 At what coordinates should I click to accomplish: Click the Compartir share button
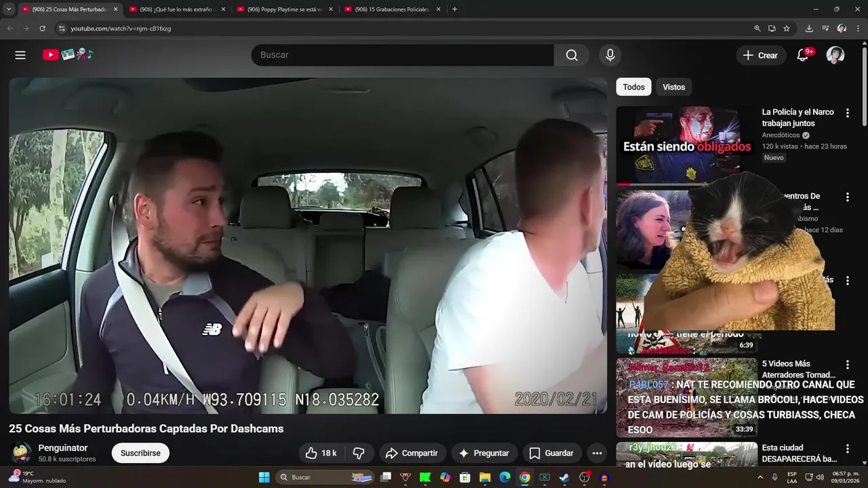pyautogui.click(x=412, y=453)
